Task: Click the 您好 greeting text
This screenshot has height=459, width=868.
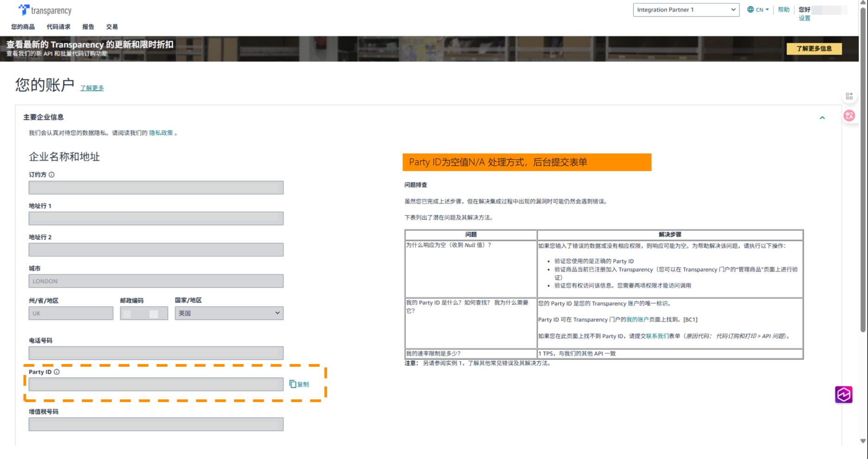Action: tap(805, 10)
